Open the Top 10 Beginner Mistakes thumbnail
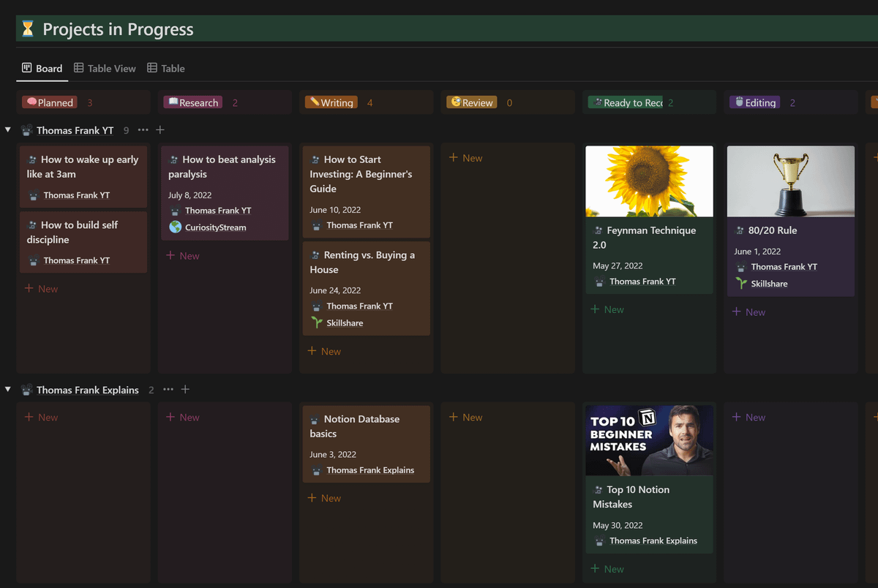The height and width of the screenshot is (588, 878). (x=649, y=440)
